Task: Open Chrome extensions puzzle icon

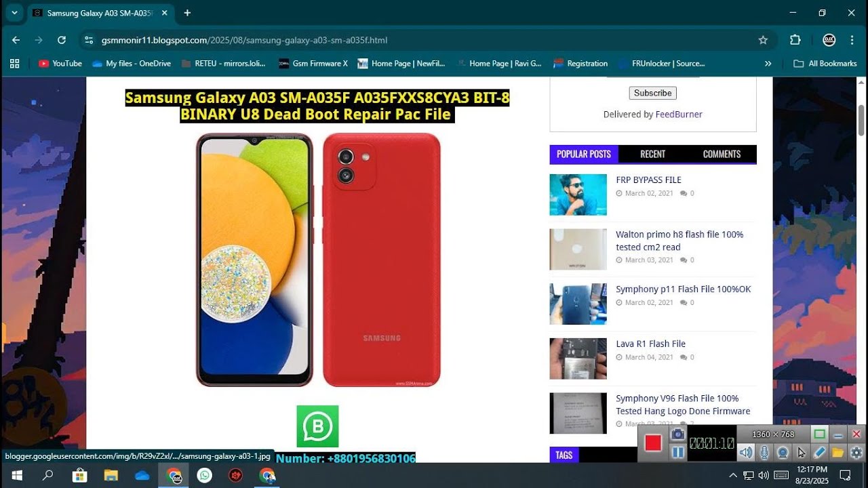Action: click(x=795, y=40)
